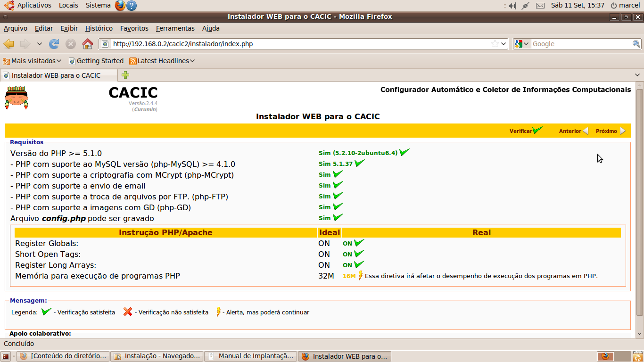This screenshot has height=362, width=644.
Task: Click the stop loading button
Action: tap(71, 44)
